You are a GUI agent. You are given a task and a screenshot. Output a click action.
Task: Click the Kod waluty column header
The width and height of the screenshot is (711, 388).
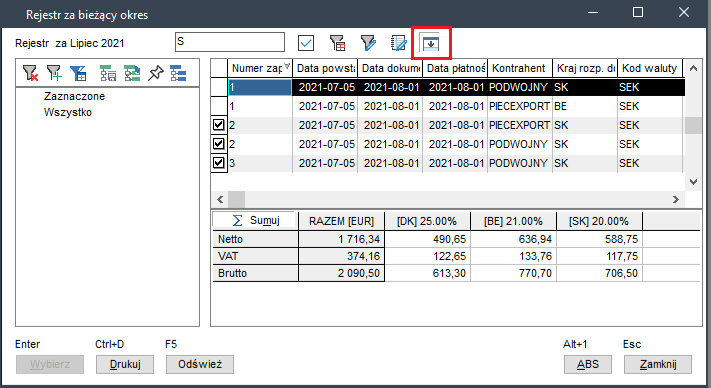[x=650, y=68]
